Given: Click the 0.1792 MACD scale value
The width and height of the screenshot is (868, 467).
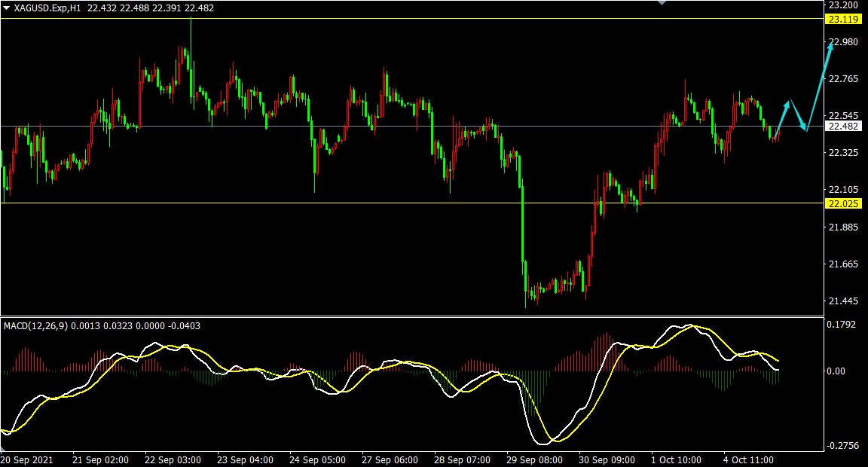Looking at the screenshot, I should pyautogui.click(x=843, y=325).
